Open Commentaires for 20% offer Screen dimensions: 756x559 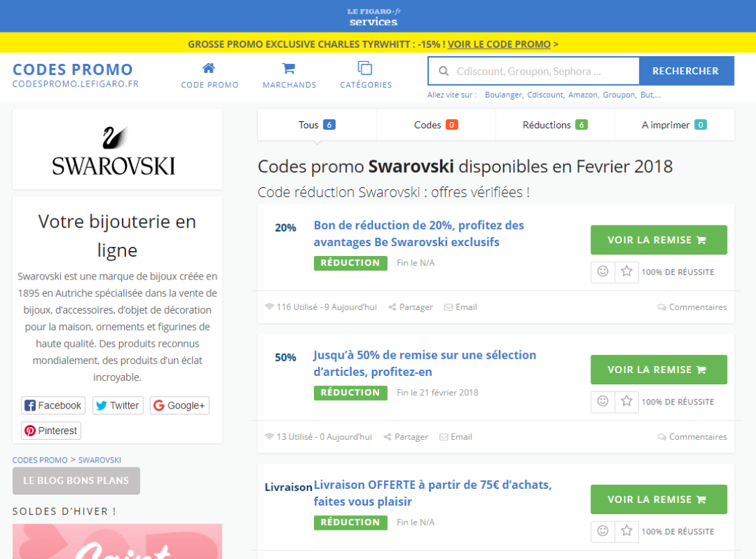(692, 307)
